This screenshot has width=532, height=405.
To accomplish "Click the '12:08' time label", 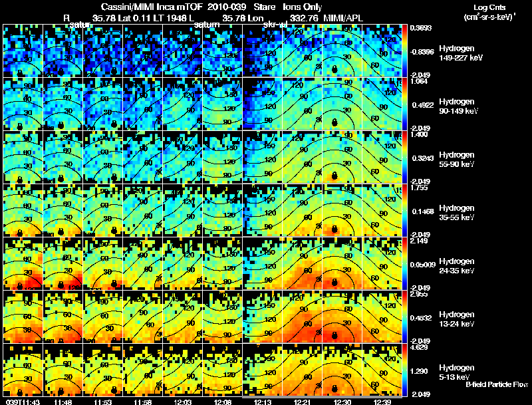I will [x=223, y=402].
